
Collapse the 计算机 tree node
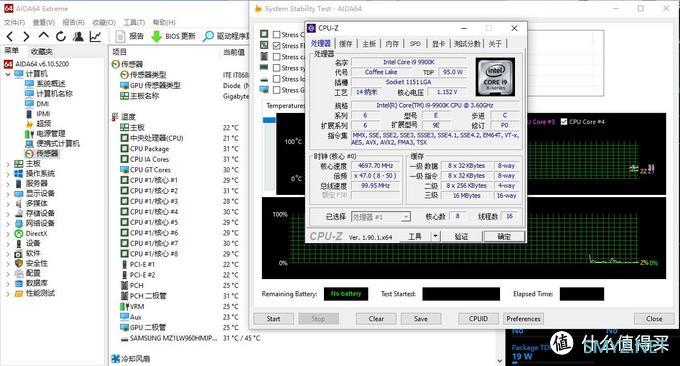coord(8,74)
